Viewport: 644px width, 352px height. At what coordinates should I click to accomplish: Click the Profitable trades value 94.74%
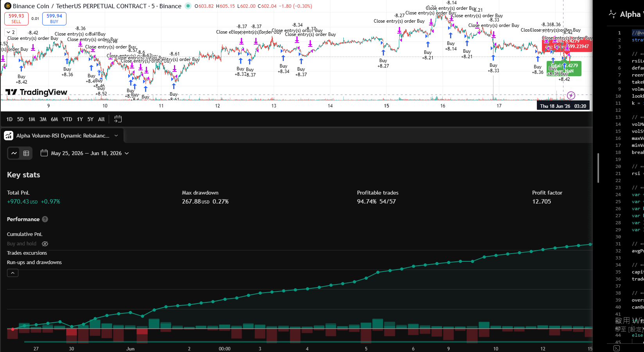[367, 202]
